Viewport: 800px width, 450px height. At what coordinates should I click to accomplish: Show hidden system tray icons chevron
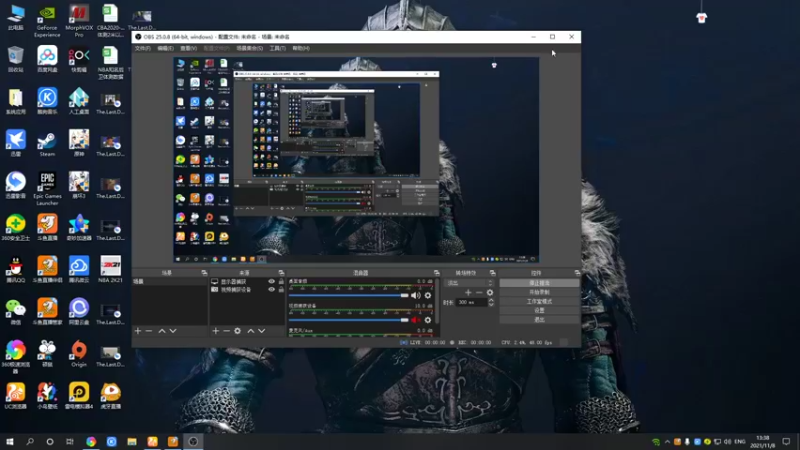coord(667,442)
